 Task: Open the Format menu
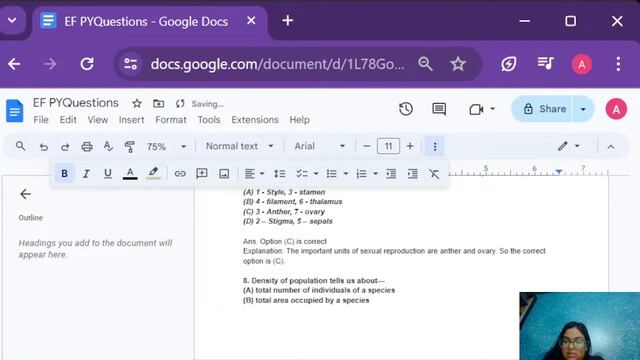coord(171,120)
